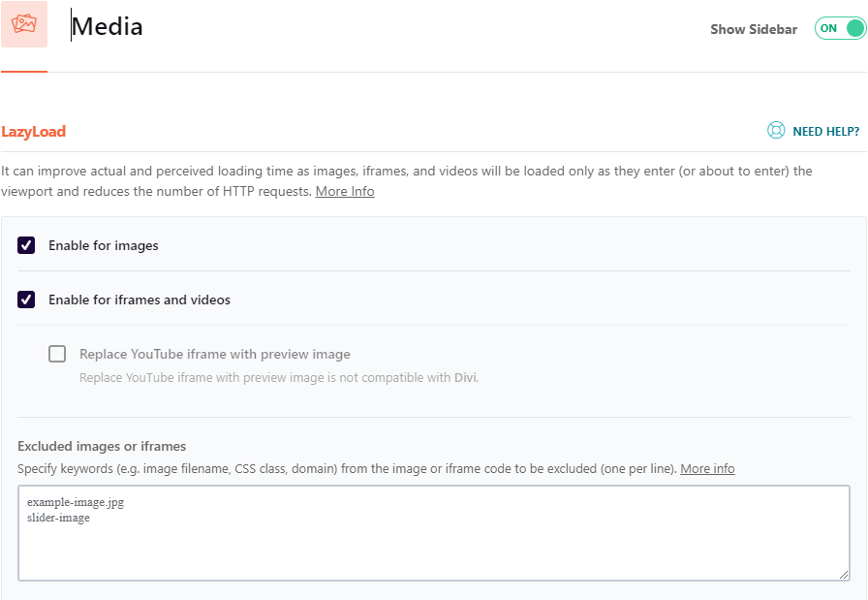Click the 'Excluded images or iframes' heading
Viewport: 868px width, 600px height.
102,446
